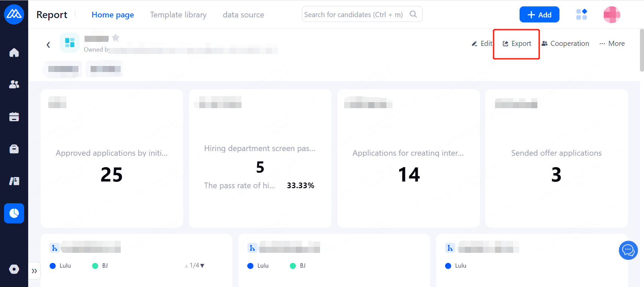Go to next legend page arrow
Screen dimensions: 644x287
click(202, 266)
